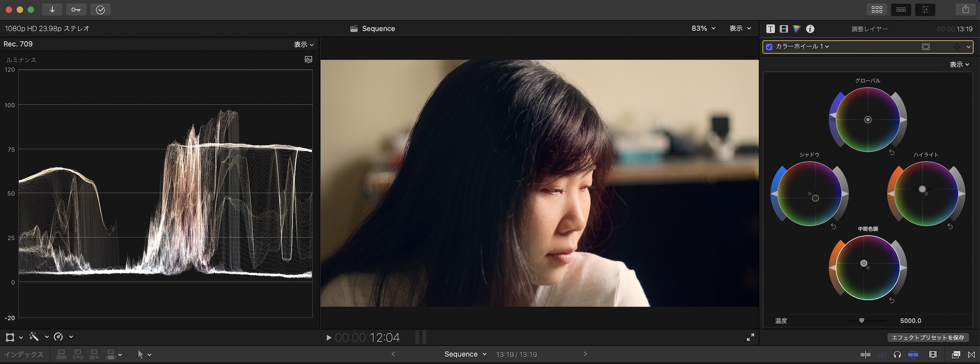Open the 83% viewer zoom dropdown
The image size is (980, 364).
click(703, 28)
